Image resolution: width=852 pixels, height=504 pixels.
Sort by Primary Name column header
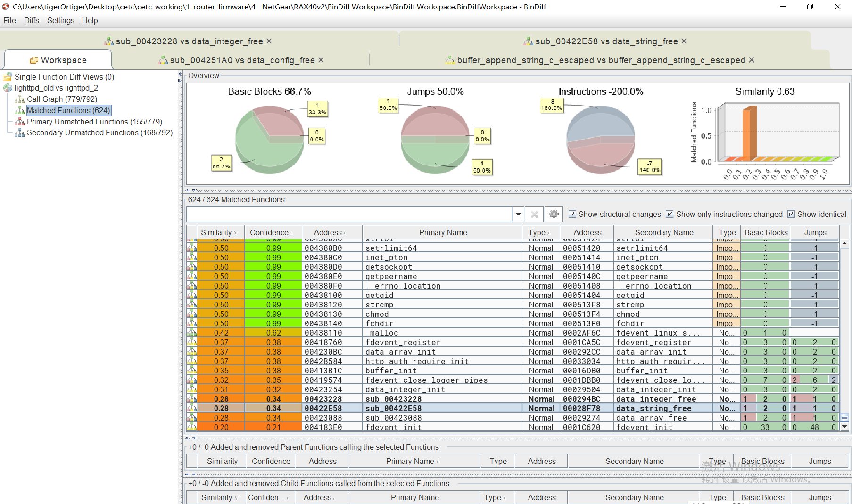[443, 232]
